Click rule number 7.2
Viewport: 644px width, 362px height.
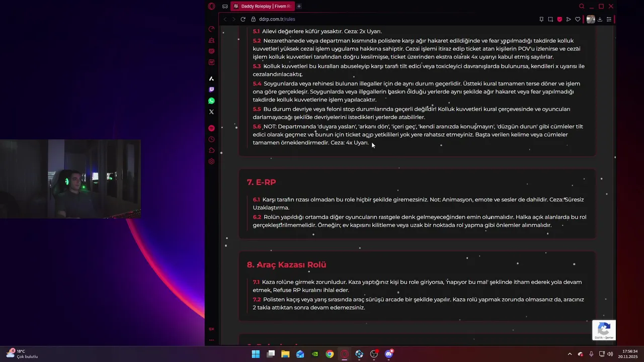[x=257, y=300]
